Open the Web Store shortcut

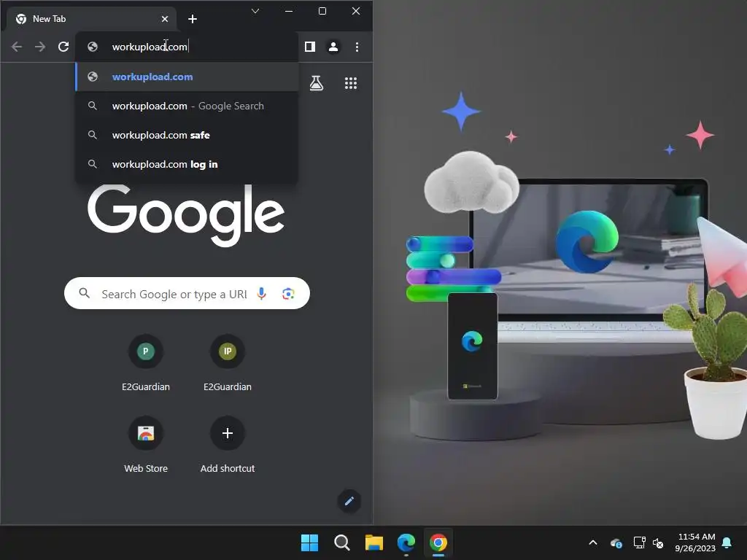[x=146, y=444]
